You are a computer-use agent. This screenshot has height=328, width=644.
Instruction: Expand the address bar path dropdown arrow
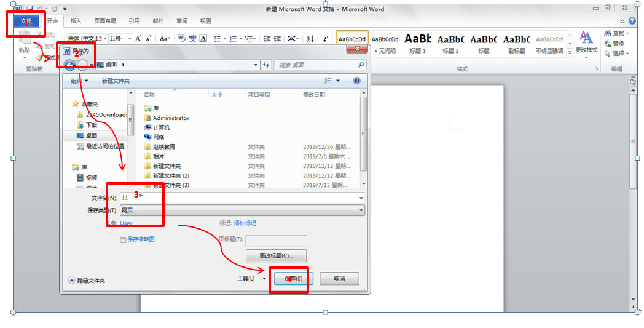[256, 65]
